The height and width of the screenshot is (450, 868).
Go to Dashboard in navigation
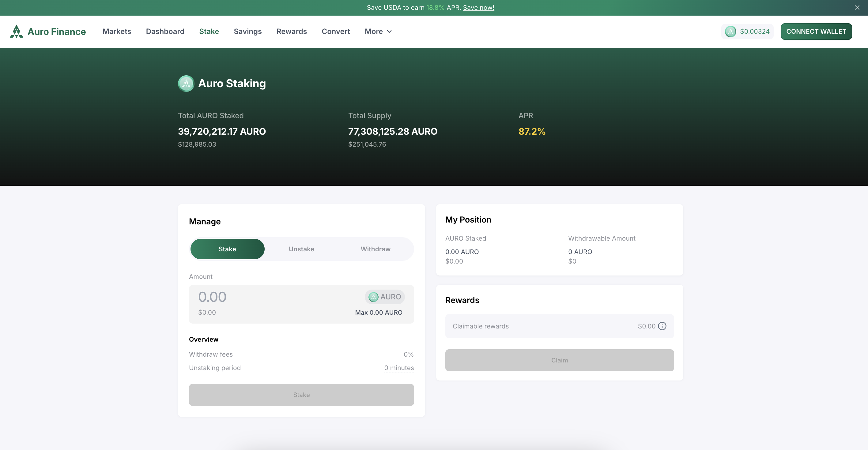pyautogui.click(x=165, y=31)
